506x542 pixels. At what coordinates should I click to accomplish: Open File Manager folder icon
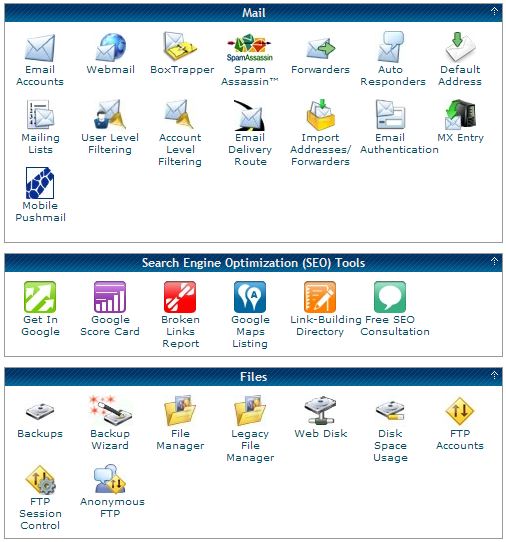point(180,410)
